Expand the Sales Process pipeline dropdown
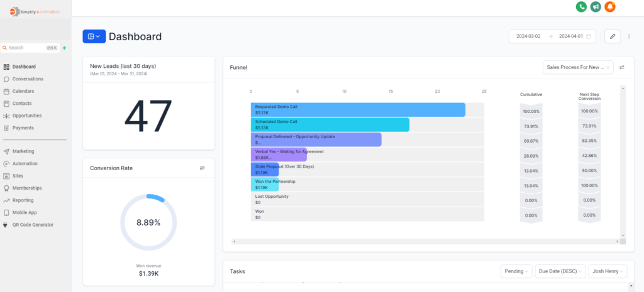Screen dimensions: 644x292 tap(577, 67)
